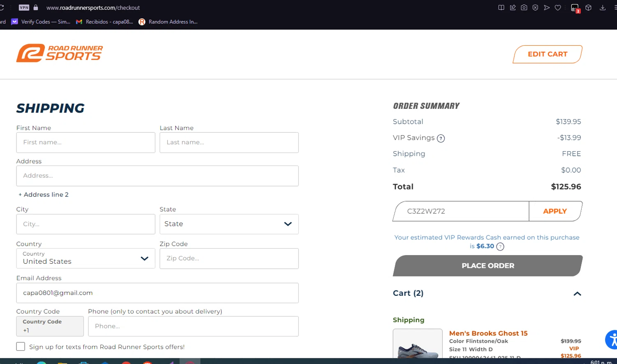Screen dimensions: 617x364
Task: Click the Subtotal $139.95 value
Action: pos(568,122)
